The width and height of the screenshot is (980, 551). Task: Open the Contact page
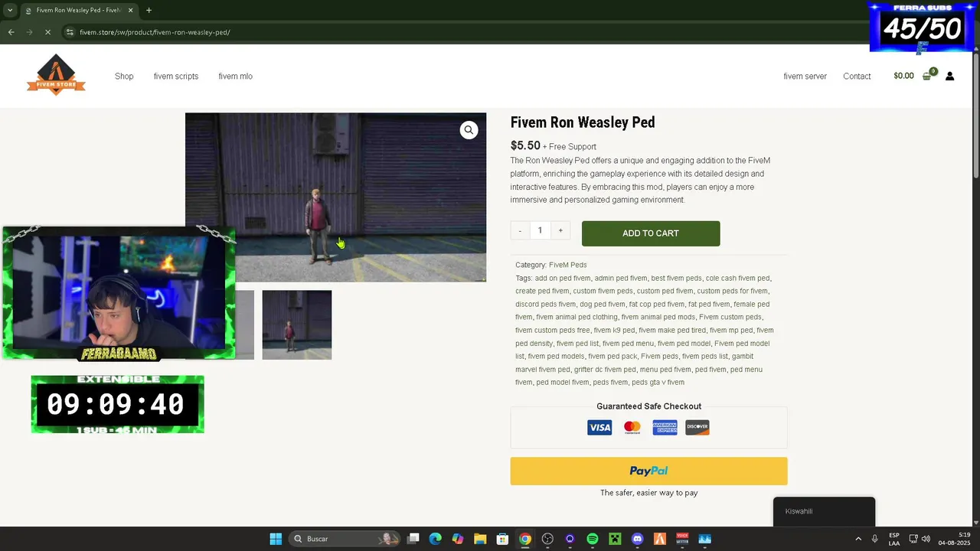pos(857,76)
